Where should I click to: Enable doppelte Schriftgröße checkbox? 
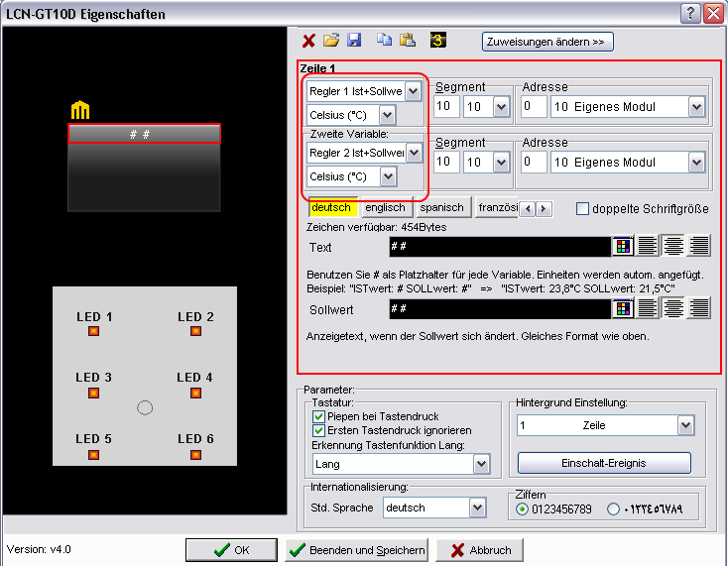pyautogui.click(x=583, y=208)
